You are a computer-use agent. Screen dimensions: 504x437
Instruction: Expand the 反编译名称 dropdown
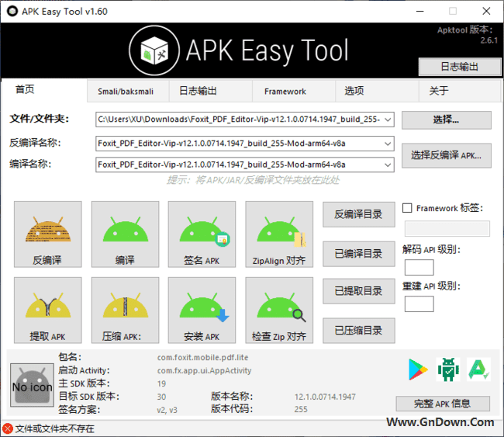pos(388,144)
